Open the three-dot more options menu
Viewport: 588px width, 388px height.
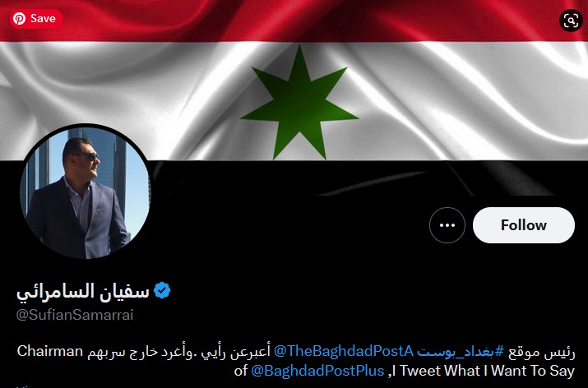click(x=447, y=225)
